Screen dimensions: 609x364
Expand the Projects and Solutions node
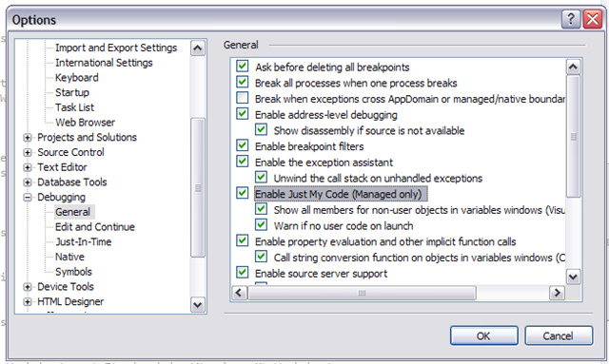[28, 138]
